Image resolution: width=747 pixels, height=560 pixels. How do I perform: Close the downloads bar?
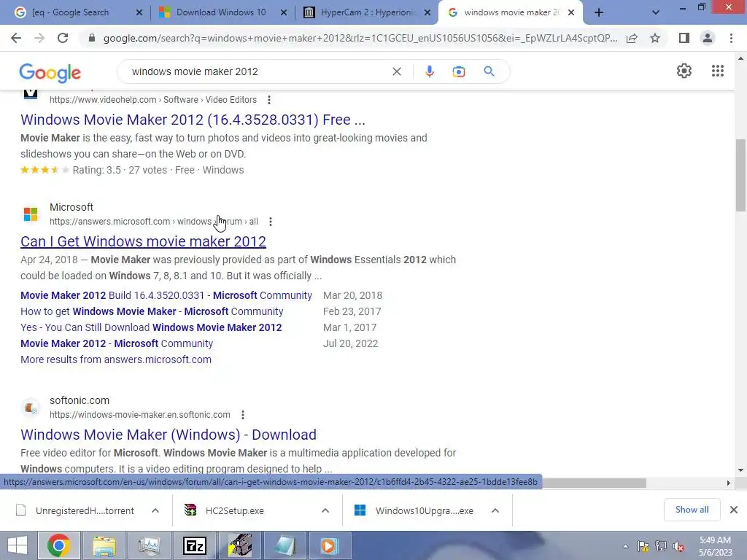[x=734, y=510]
